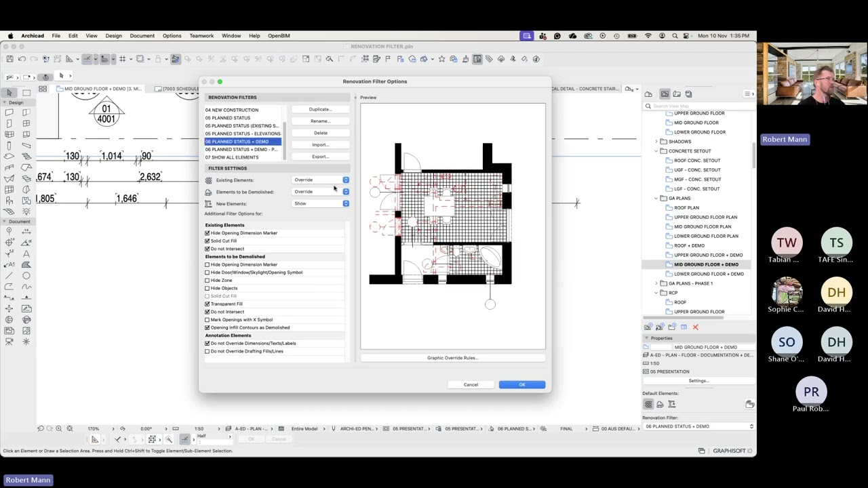Collapse the RCP folder in Navigator
This screenshot has width=868, height=488.
click(x=656, y=293)
